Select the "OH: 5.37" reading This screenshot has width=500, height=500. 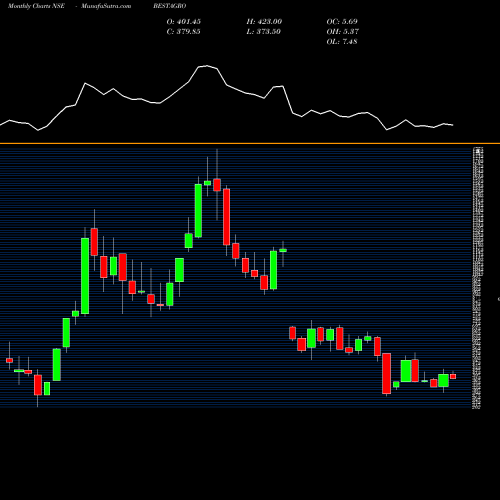tap(343, 32)
